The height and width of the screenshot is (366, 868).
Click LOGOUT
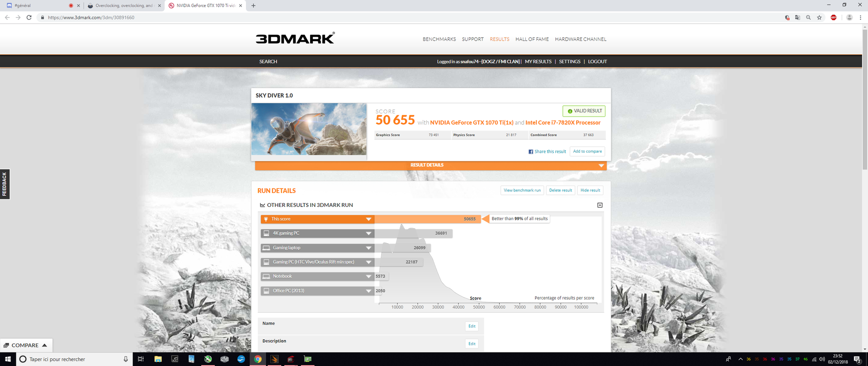pos(597,61)
